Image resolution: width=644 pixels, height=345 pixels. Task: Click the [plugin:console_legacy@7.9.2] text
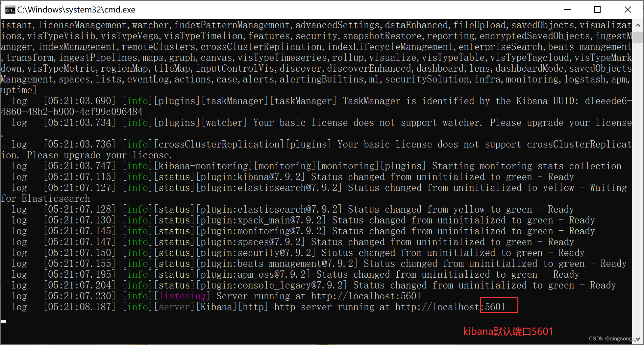tap(272, 285)
